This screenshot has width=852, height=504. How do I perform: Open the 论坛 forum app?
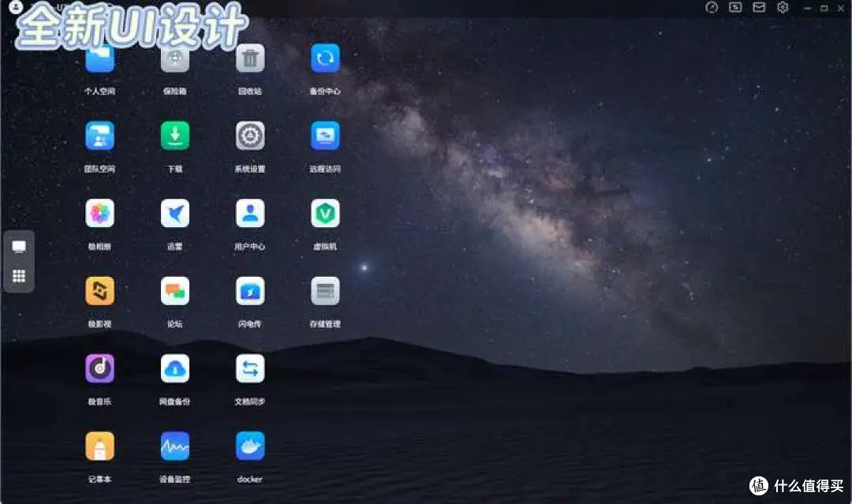(x=175, y=291)
